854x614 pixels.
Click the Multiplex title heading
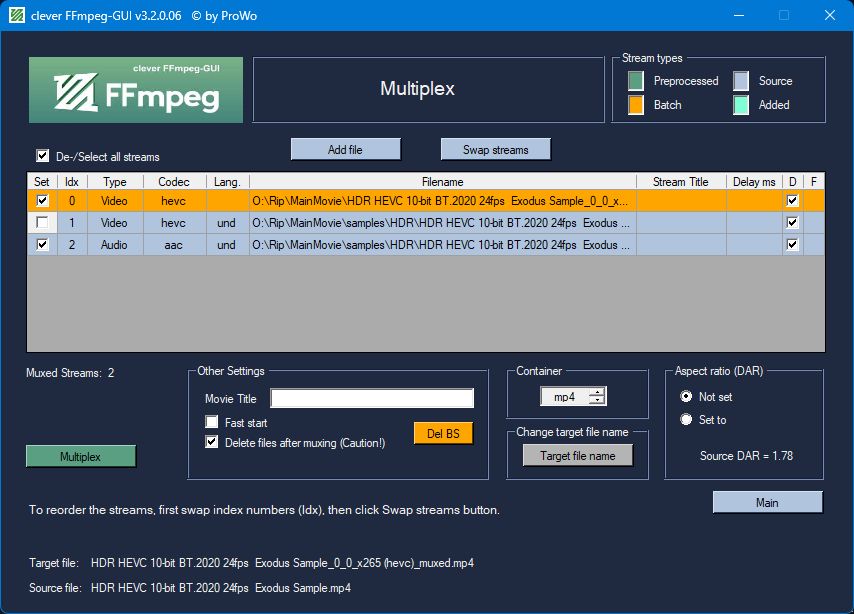(x=417, y=88)
